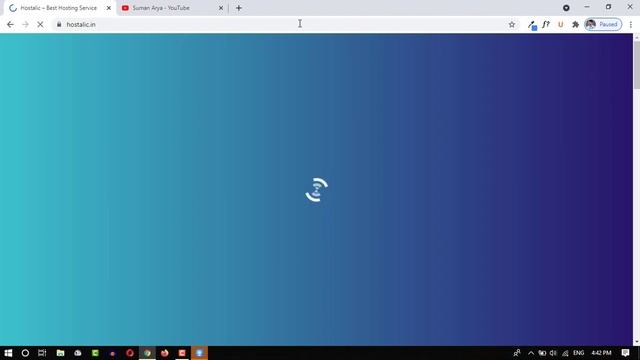Open network status in system tray
This screenshot has height=360, width=640.
(x=565, y=353)
